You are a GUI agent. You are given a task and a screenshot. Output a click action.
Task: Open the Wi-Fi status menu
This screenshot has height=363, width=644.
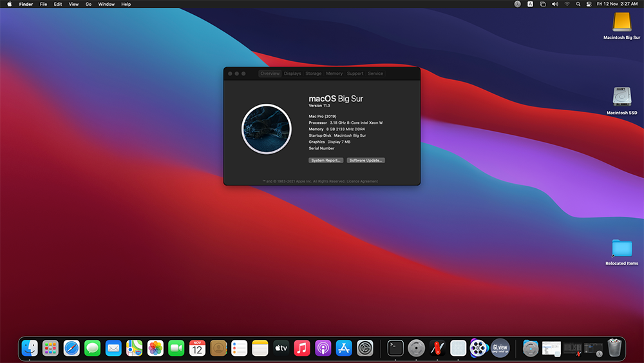(x=567, y=4)
